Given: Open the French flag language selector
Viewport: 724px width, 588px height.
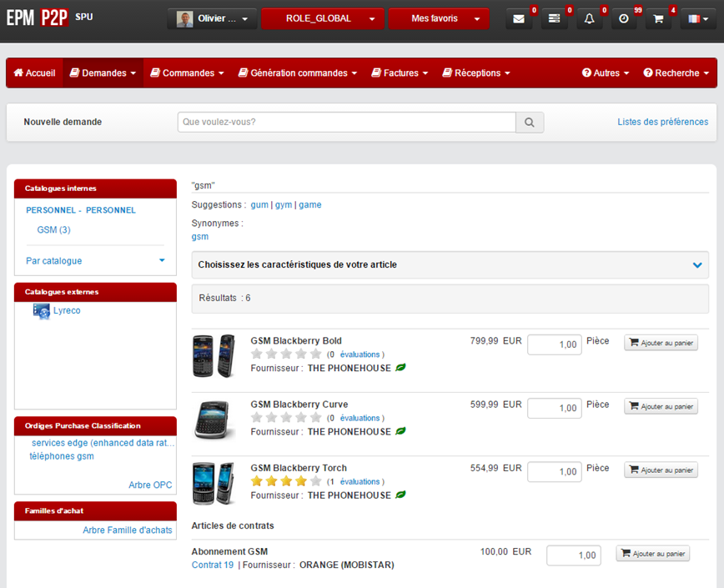Looking at the screenshot, I should (697, 19).
